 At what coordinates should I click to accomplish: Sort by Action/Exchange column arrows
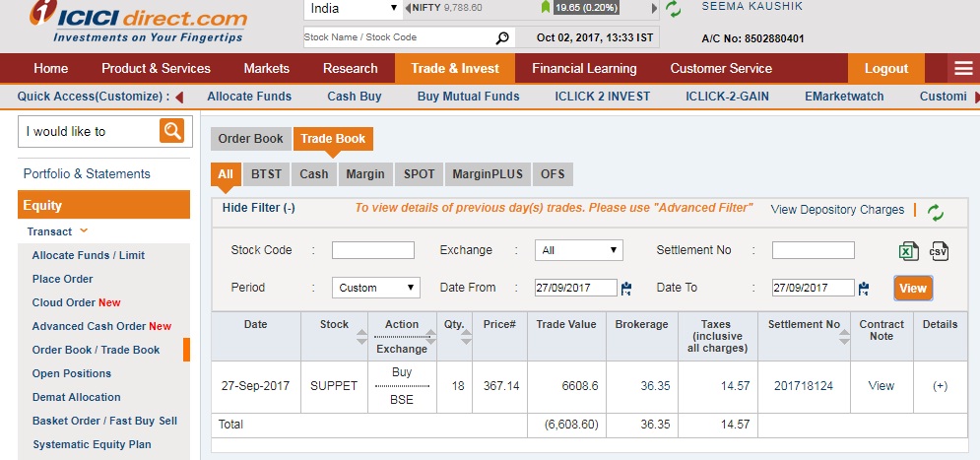click(x=430, y=337)
